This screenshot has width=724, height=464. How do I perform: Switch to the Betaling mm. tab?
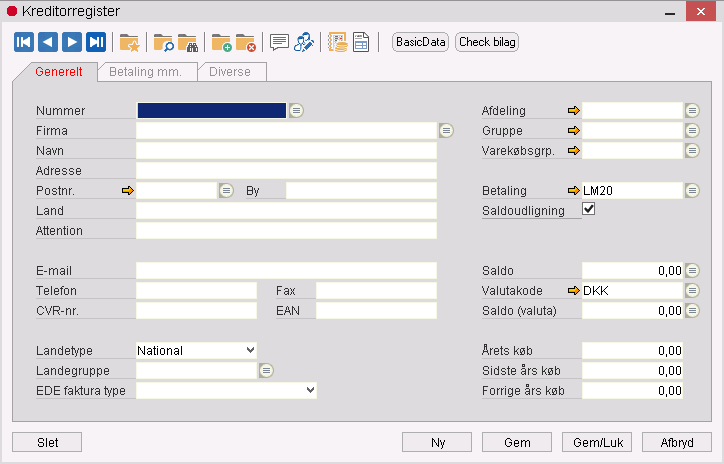coord(146,72)
